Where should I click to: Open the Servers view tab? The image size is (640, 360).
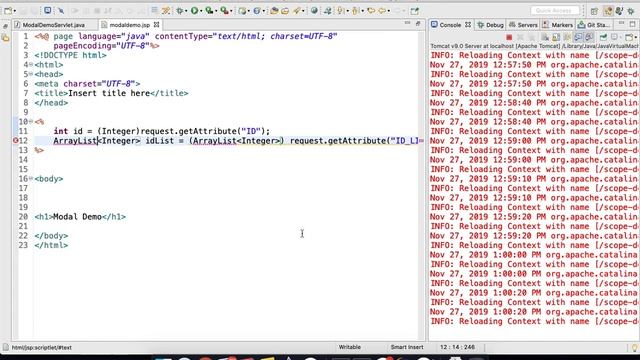click(523, 25)
